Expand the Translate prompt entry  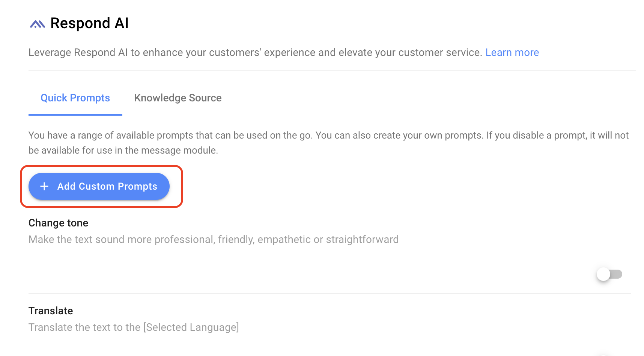50,311
